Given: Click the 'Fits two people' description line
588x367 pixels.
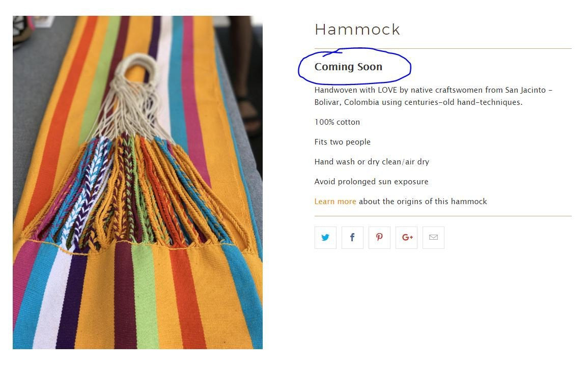Looking at the screenshot, I should 343,142.
